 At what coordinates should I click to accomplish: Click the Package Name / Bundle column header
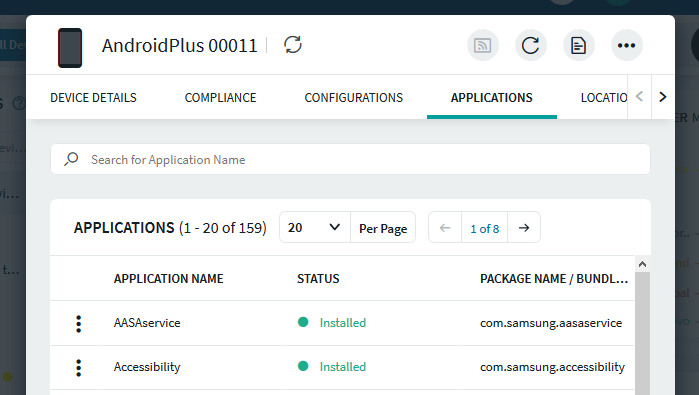pyautogui.click(x=554, y=279)
